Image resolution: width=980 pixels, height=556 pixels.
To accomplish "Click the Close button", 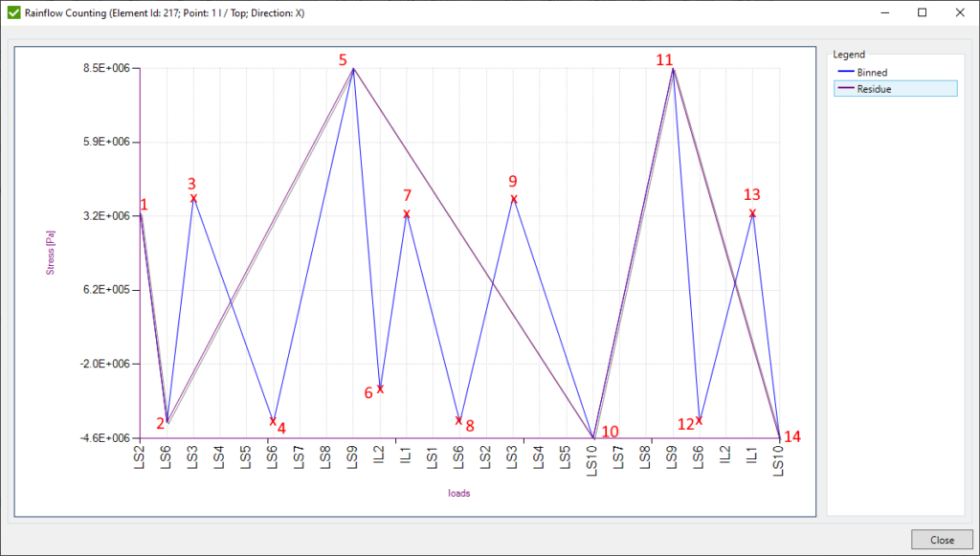I will pyautogui.click(x=942, y=539).
